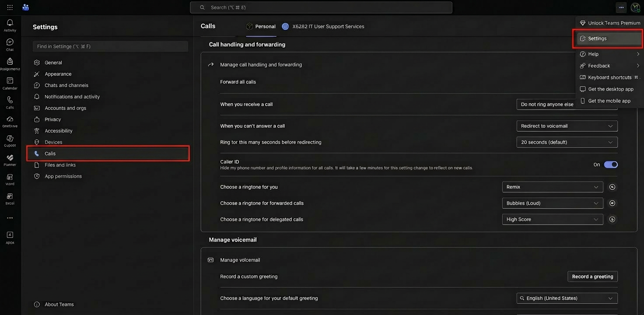Image resolution: width=644 pixels, height=315 pixels.
Task: Choose Get the desktop app
Action: 609,89
